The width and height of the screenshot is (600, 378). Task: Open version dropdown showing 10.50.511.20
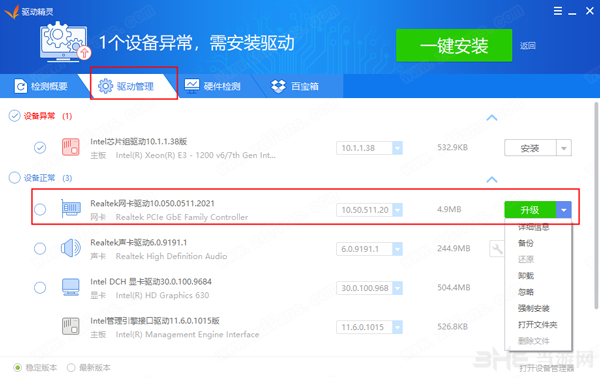tap(398, 210)
